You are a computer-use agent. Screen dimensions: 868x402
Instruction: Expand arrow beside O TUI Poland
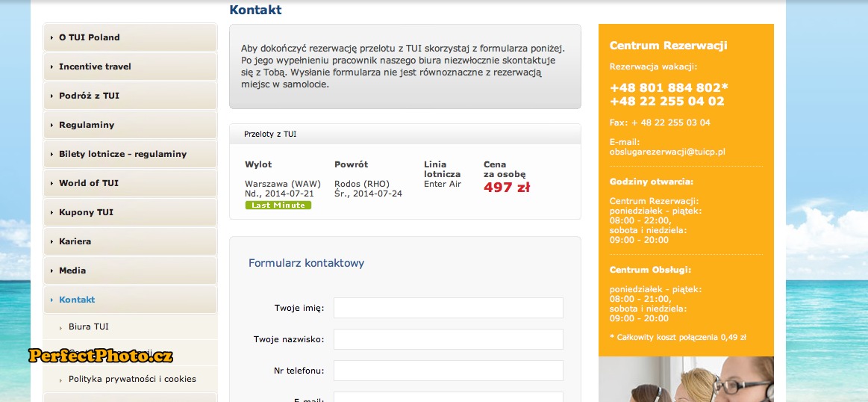[x=52, y=37]
